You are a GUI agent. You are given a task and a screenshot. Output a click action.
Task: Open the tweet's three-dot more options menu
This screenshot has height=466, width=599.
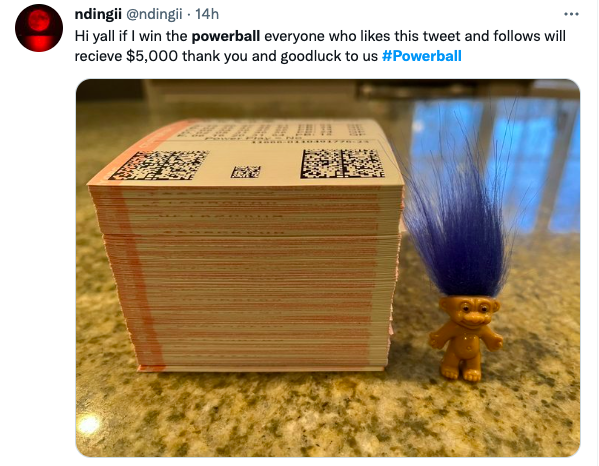point(571,14)
